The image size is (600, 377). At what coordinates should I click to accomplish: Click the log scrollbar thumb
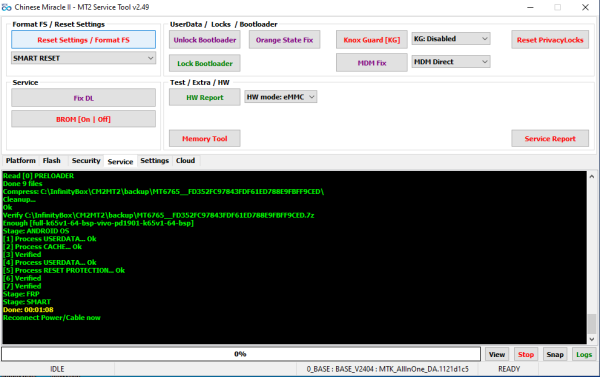pyautogui.click(x=592, y=324)
